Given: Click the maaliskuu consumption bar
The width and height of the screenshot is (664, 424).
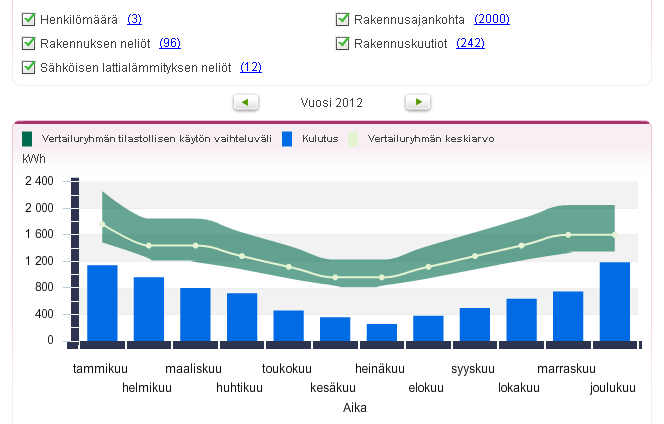Looking at the screenshot, I should pos(195,315).
